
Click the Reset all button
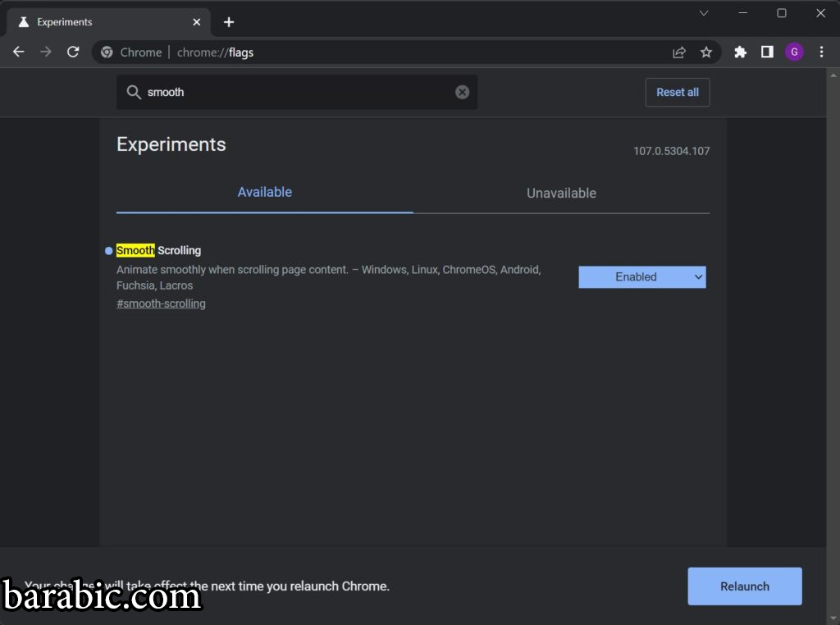[x=678, y=92]
